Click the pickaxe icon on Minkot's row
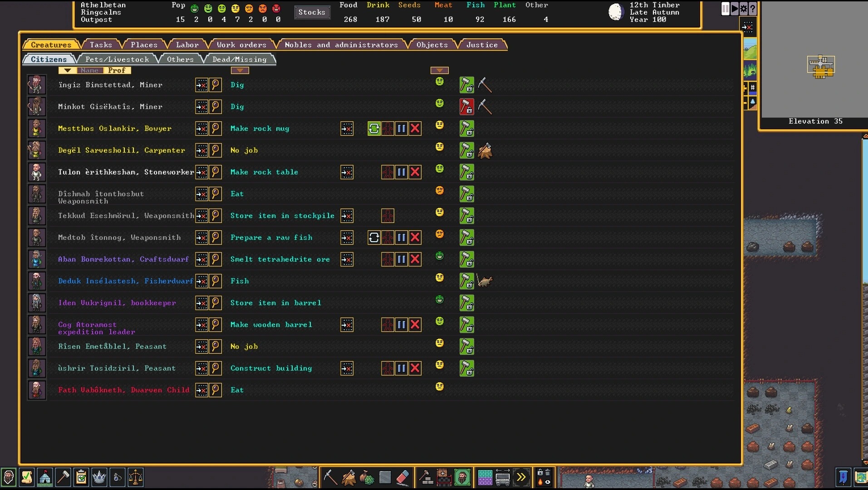 [485, 107]
